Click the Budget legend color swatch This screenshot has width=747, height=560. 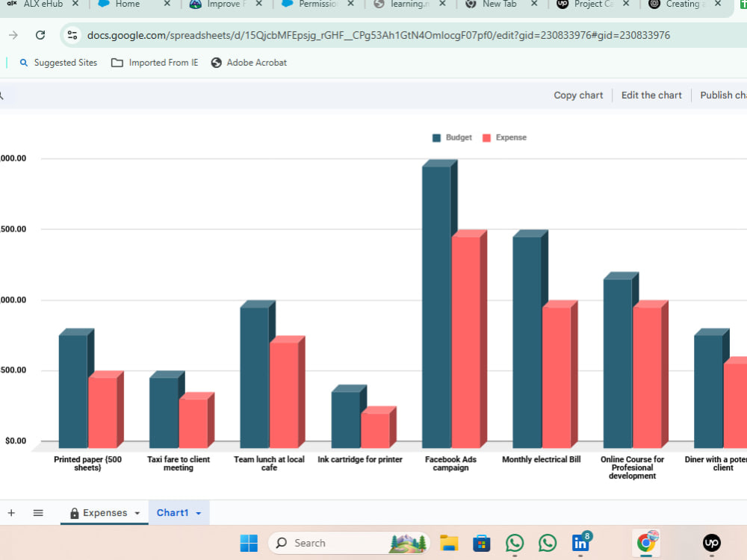(436, 137)
